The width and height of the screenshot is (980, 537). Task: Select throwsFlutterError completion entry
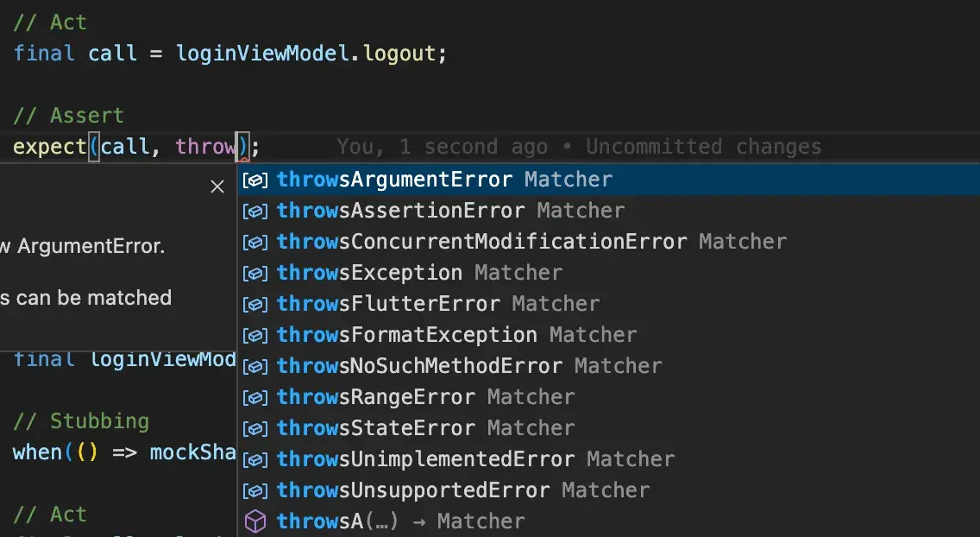[x=609, y=304]
